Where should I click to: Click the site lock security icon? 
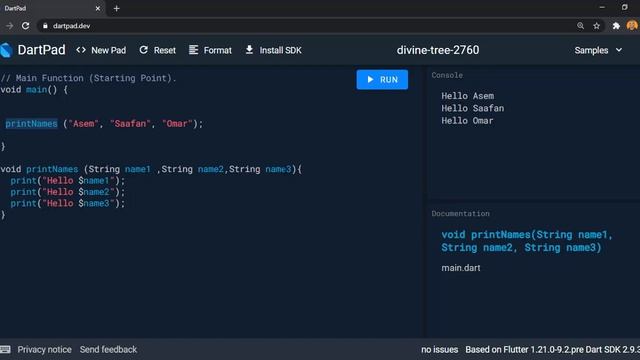click(x=45, y=26)
